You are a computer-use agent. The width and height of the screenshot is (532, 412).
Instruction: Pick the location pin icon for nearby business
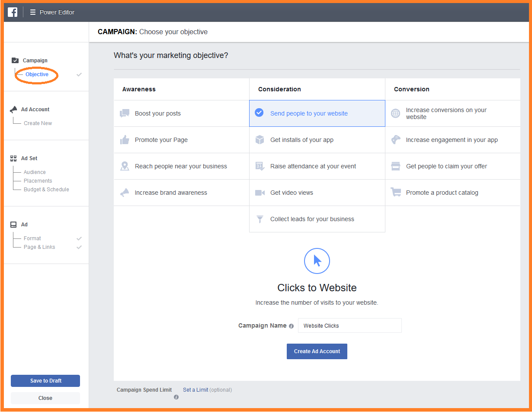pos(125,166)
